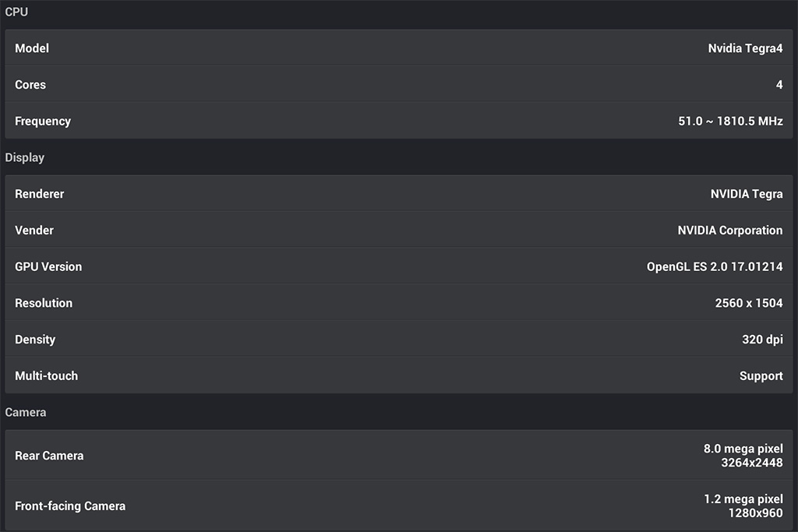Tap the Cores row label
Viewport: 798px width, 532px height.
pos(30,85)
